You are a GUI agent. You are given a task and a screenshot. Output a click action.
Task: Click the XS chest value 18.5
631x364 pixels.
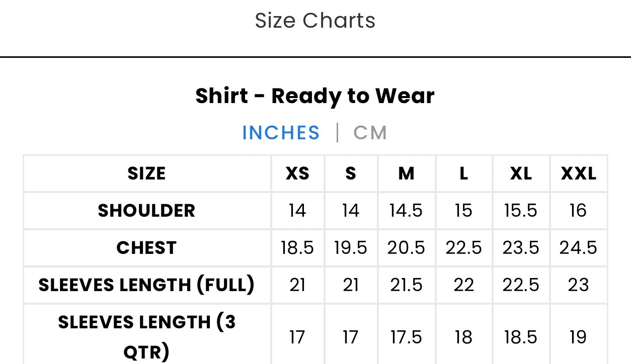click(297, 248)
